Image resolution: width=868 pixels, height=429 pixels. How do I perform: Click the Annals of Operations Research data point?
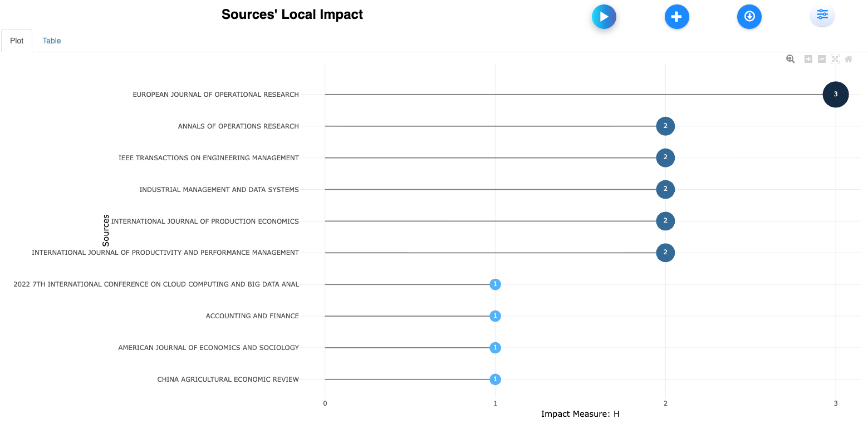pos(665,126)
